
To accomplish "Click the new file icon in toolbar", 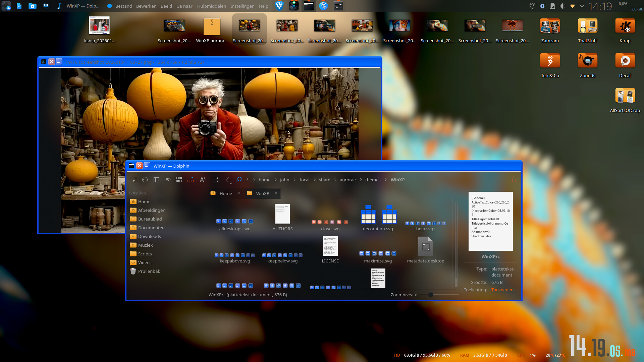I will click(x=216, y=180).
